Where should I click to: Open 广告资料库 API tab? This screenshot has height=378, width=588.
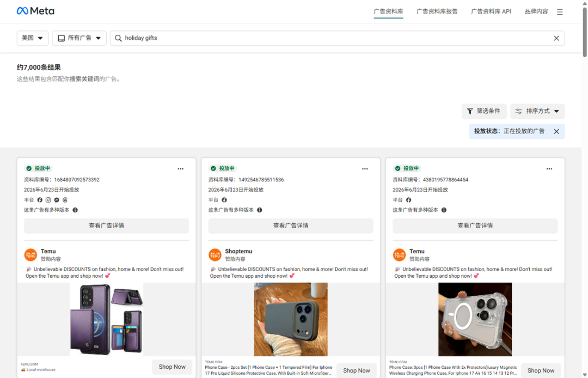pos(491,11)
